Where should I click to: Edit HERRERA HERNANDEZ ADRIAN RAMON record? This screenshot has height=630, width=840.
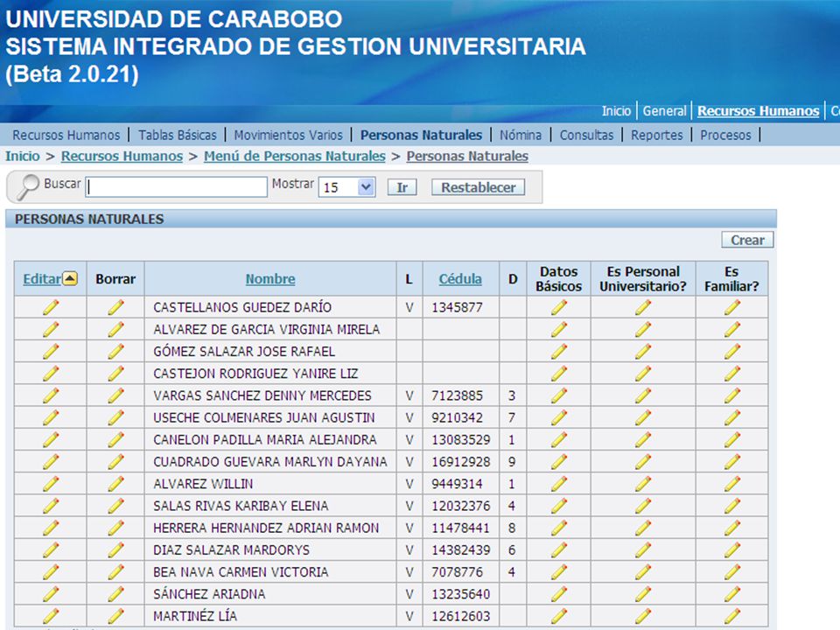pos(51,528)
